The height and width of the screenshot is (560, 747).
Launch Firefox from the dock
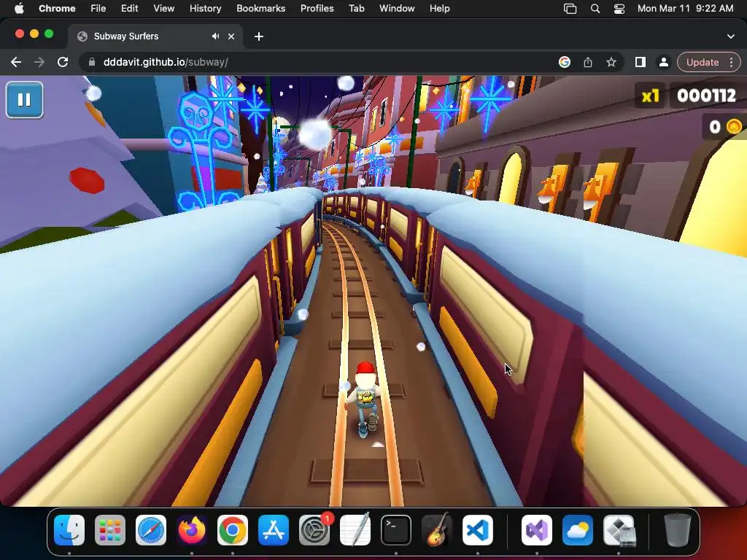pyautogui.click(x=192, y=530)
